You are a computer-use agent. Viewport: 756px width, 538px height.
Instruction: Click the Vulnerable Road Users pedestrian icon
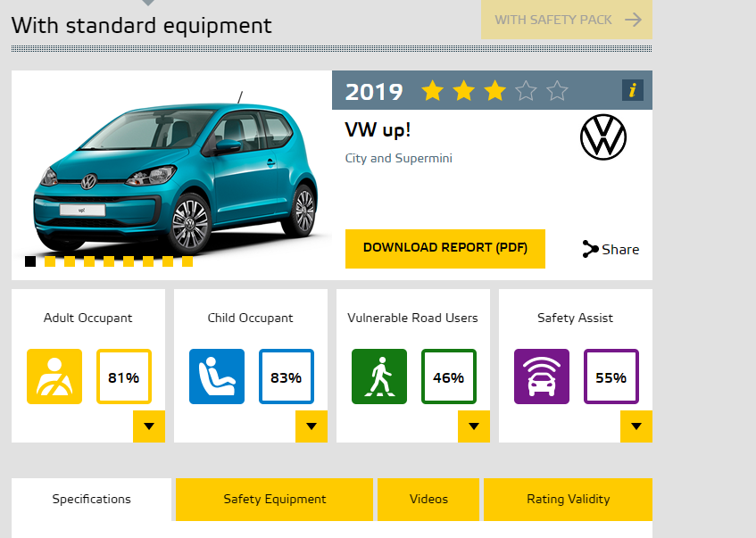(379, 377)
